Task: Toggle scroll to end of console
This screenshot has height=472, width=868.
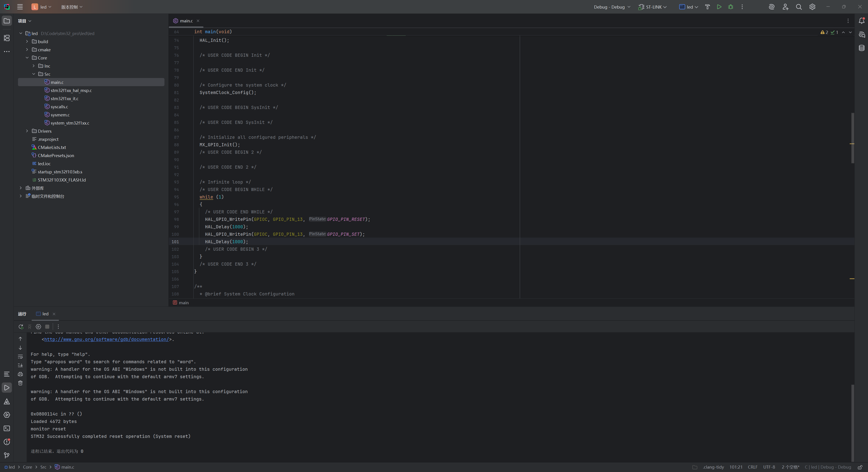Action: point(20,365)
